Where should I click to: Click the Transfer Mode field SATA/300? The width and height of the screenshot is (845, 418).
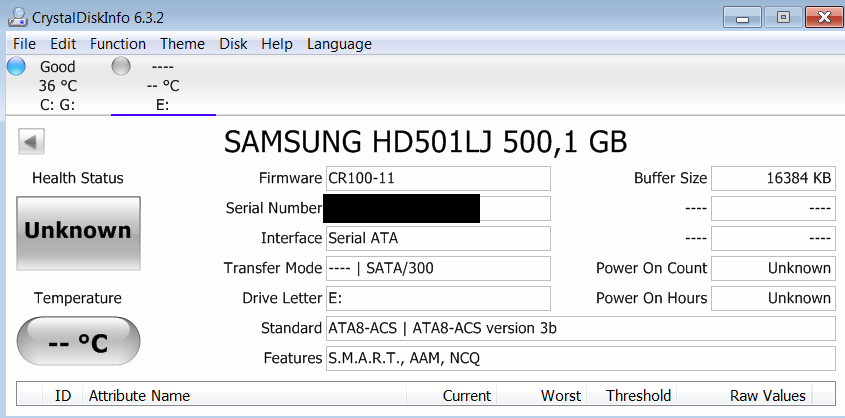(x=438, y=268)
